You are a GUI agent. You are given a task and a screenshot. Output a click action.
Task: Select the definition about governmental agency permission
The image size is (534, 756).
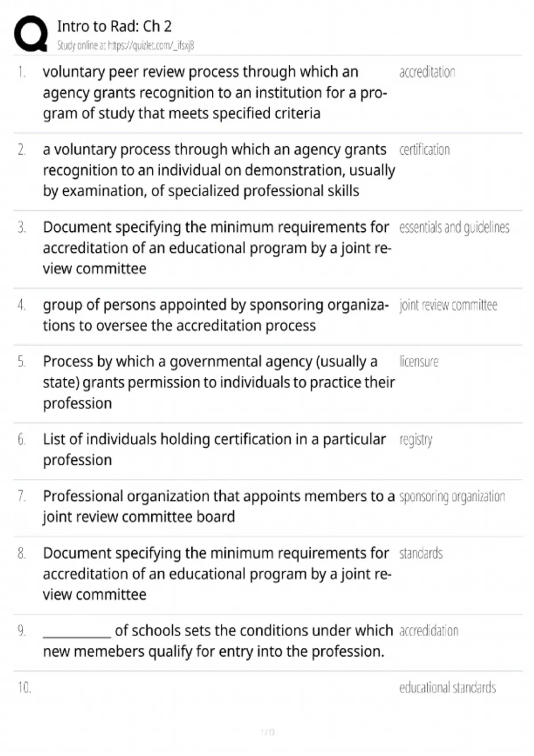click(x=218, y=382)
